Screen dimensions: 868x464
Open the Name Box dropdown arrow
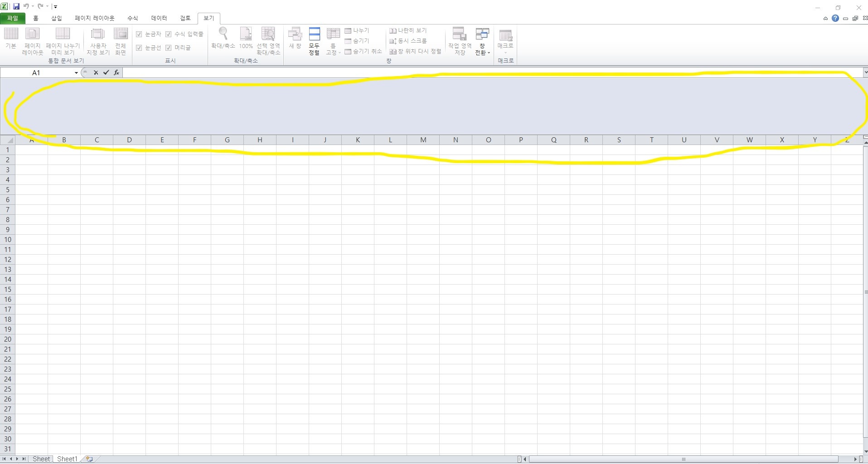pyautogui.click(x=76, y=73)
